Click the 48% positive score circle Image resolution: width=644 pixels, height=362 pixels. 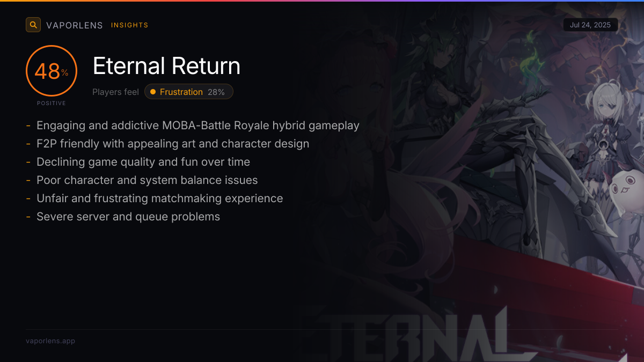(x=52, y=71)
